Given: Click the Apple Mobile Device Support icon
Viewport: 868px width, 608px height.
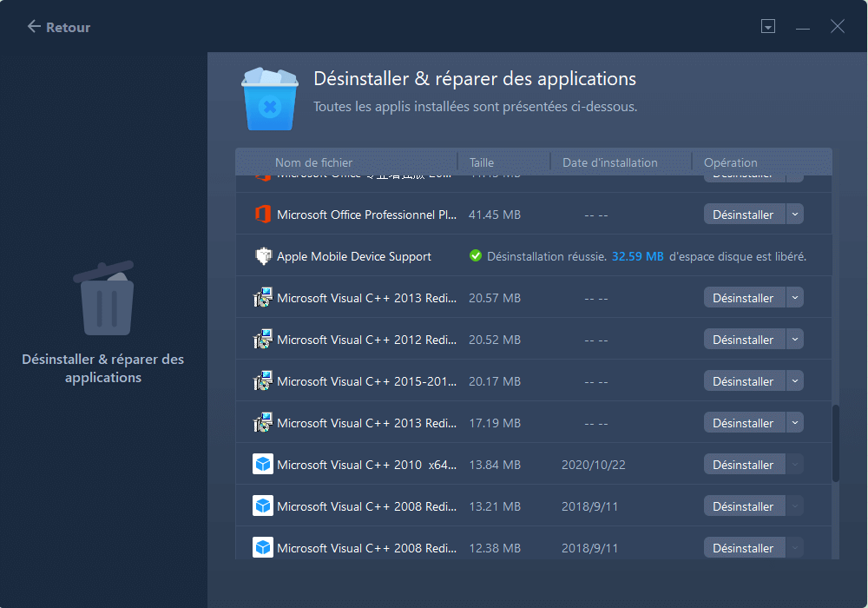Looking at the screenshot, I should coord(263,256).
